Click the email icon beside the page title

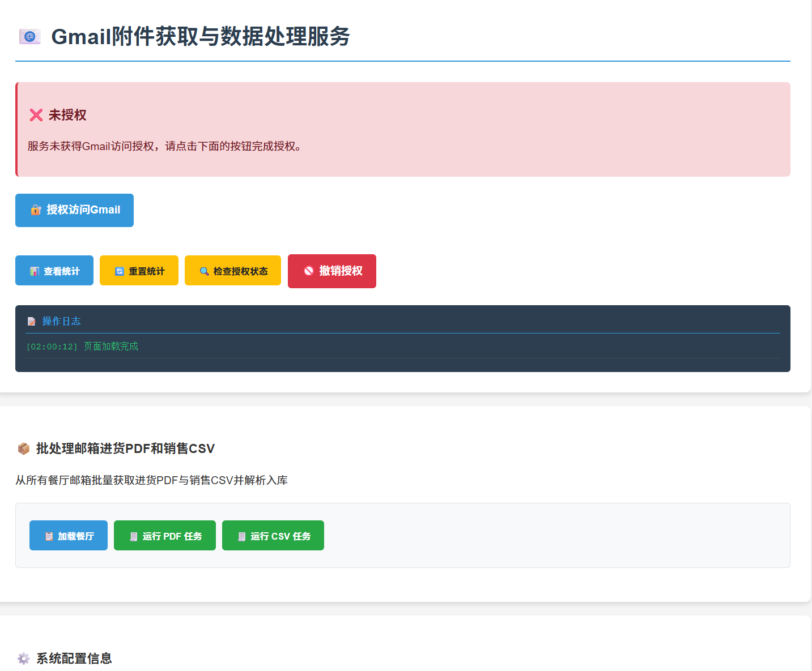click(x=30, y=36)
